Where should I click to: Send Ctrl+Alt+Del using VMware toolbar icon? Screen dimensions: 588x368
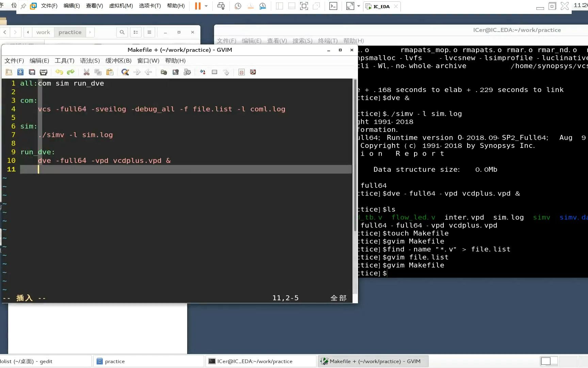(221, 6)
